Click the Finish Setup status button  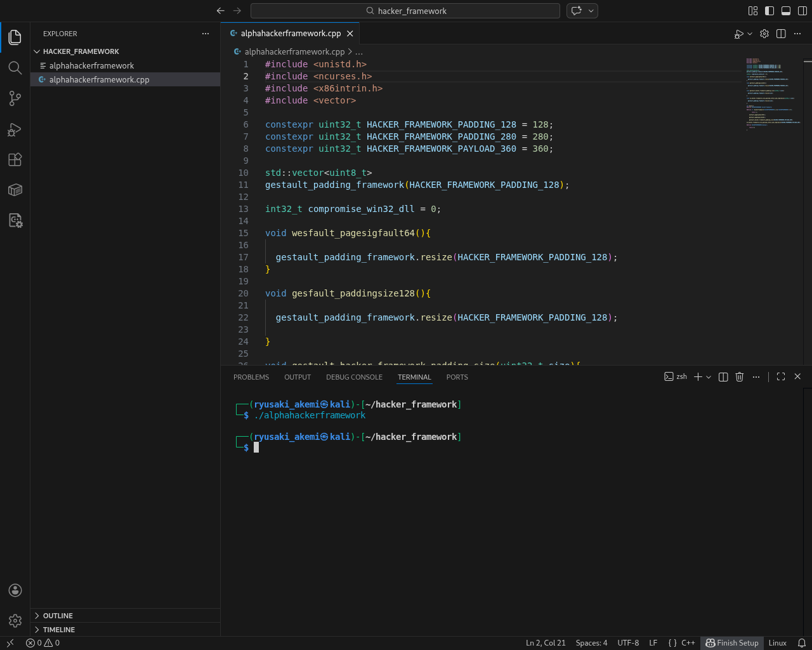tap(732, 643)
